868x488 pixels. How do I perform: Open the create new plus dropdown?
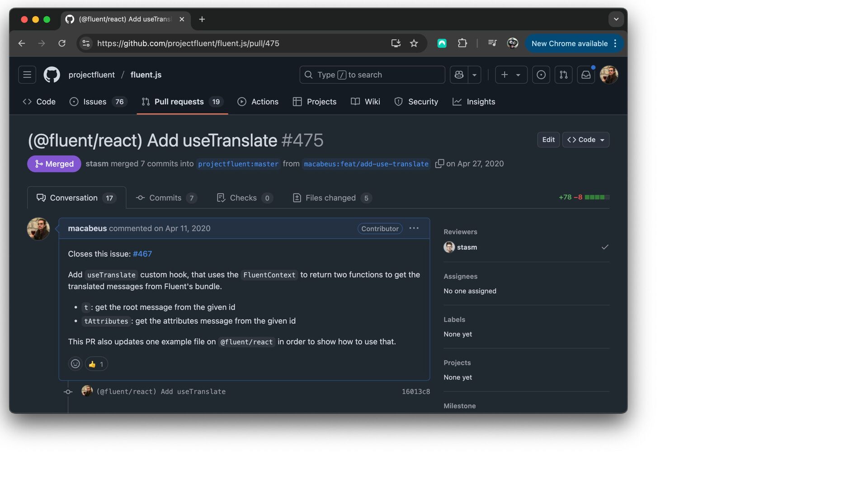pyautogui.click(x=511, y=75)
